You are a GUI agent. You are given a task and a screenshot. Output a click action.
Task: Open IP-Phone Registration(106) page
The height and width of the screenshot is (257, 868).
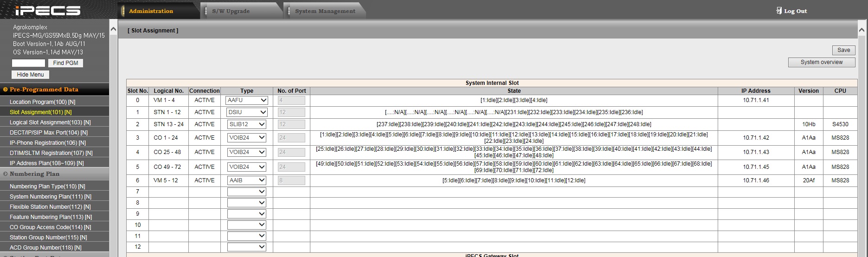pos(47,143)
